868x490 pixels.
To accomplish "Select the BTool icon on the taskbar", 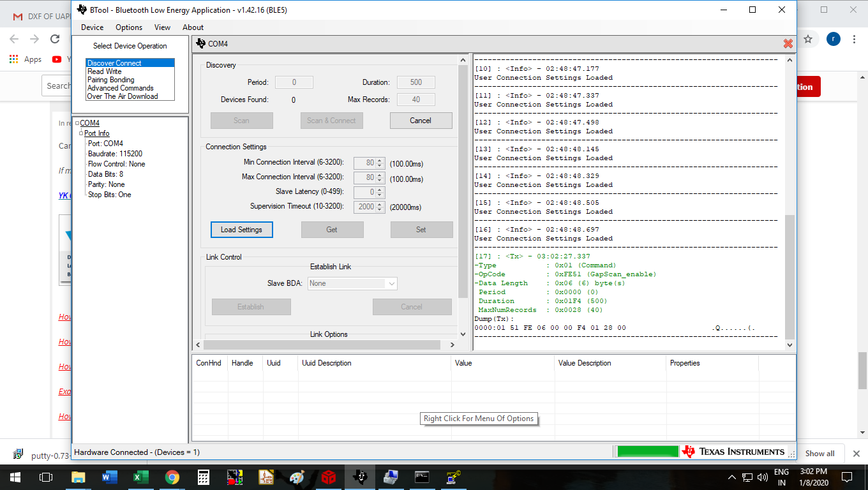I will 360,477.
